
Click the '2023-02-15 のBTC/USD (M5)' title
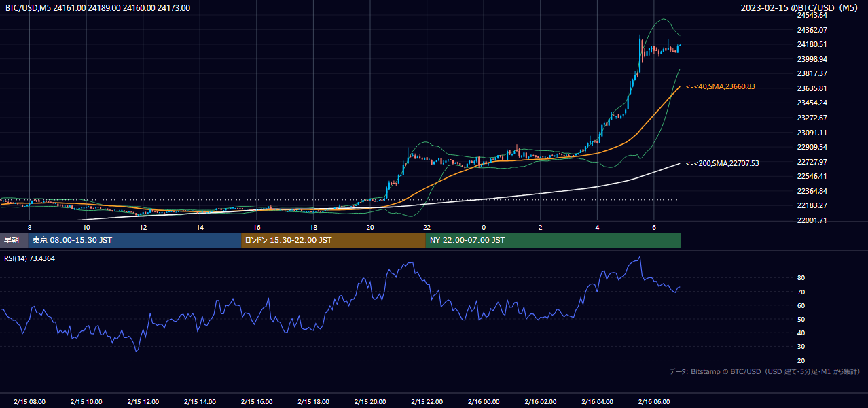[799, 8]
